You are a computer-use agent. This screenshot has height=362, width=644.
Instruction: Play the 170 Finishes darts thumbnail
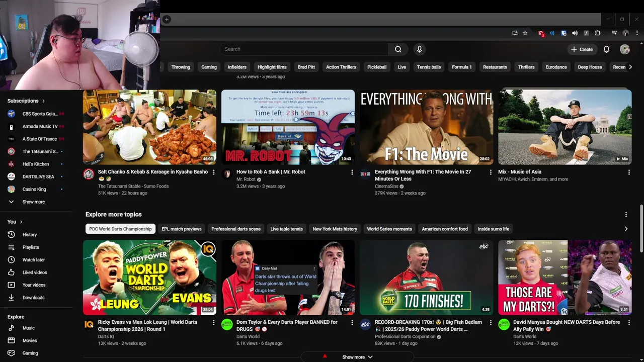tap(427, 278)
